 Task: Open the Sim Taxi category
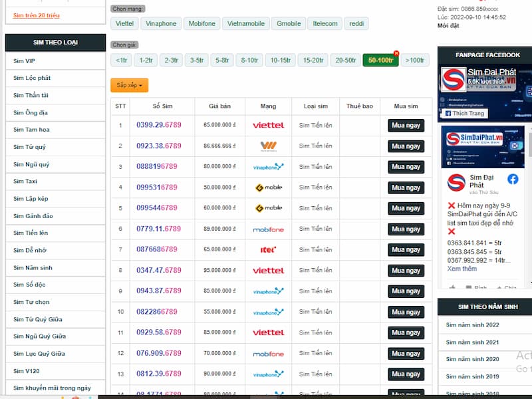pos(56,182)
